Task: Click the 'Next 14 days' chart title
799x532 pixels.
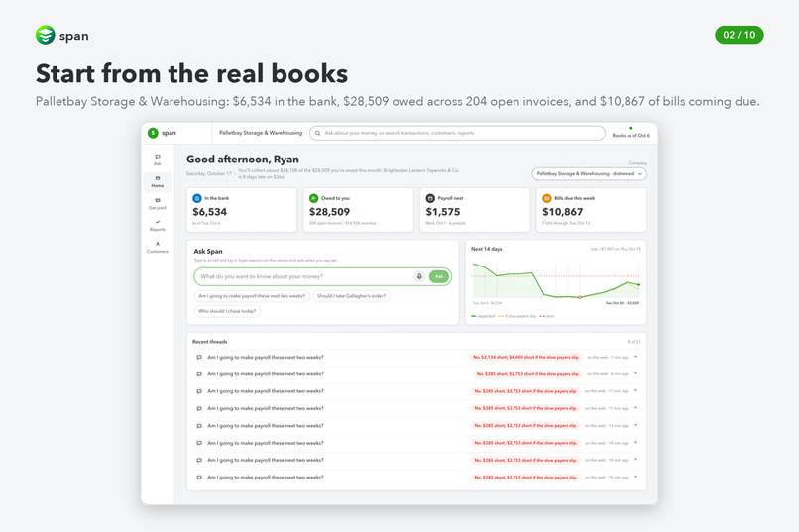Action: pos(487,249)
